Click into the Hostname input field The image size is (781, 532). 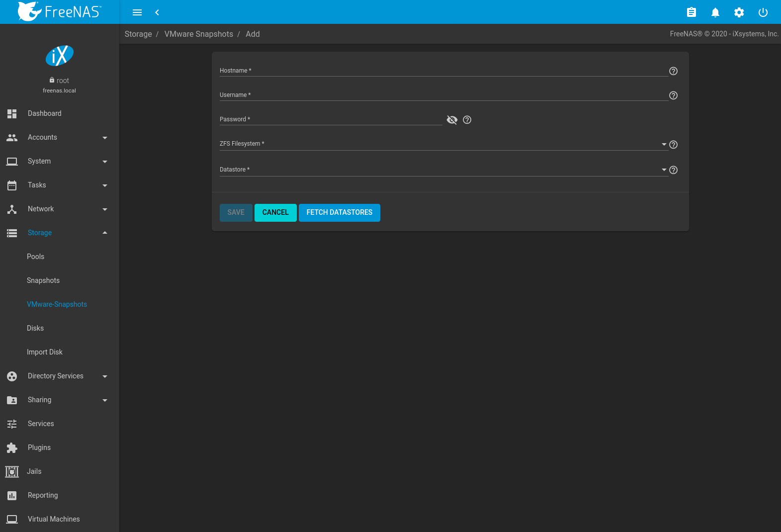coord(442,71)
